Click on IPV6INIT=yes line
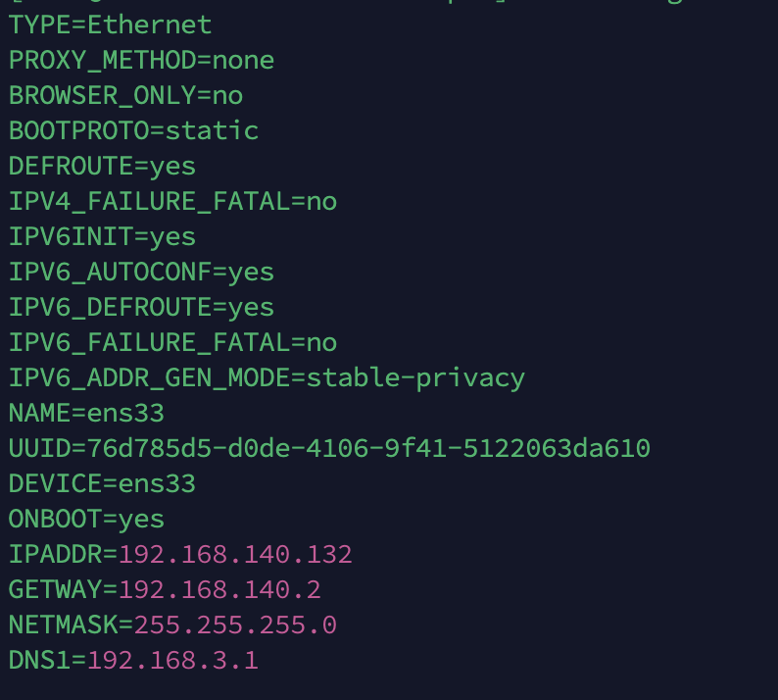This screenshot has width=778, height=700. coord(102,237)
